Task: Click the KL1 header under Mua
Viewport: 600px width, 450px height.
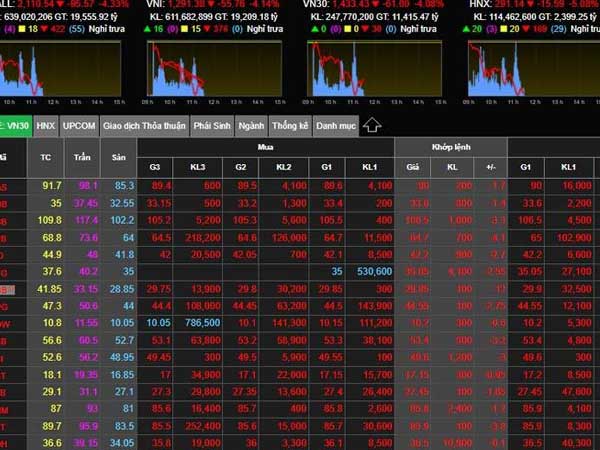Action: coord(370,168)
